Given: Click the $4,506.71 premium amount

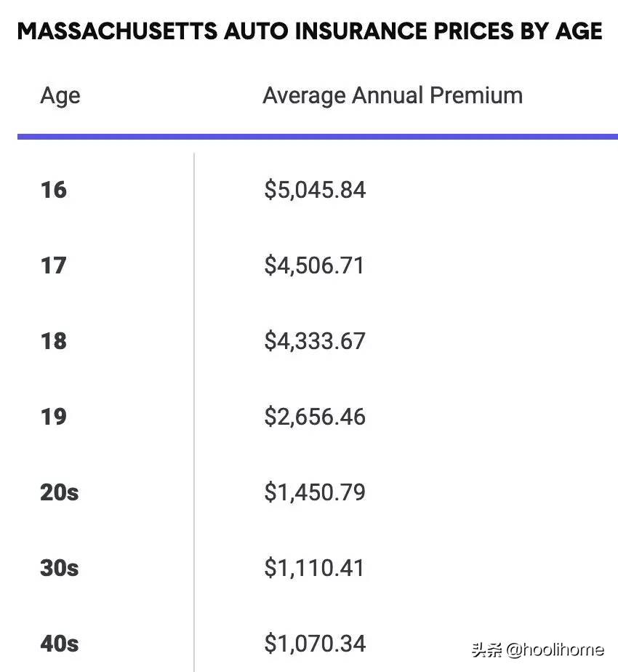Looking at the screenshot, I should click(x=313, y=266).
